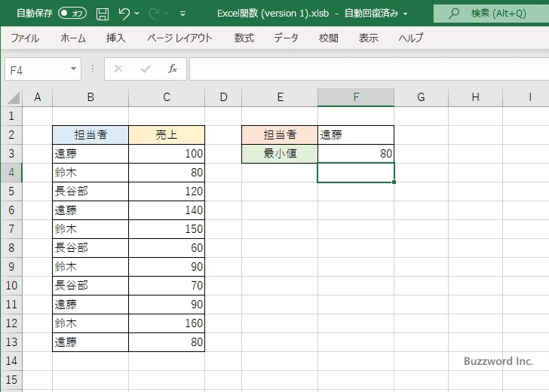The width and height of the screenshot is (549, 392).
Task: Click cell F3 showing result 80
Action: pos(356,154)
